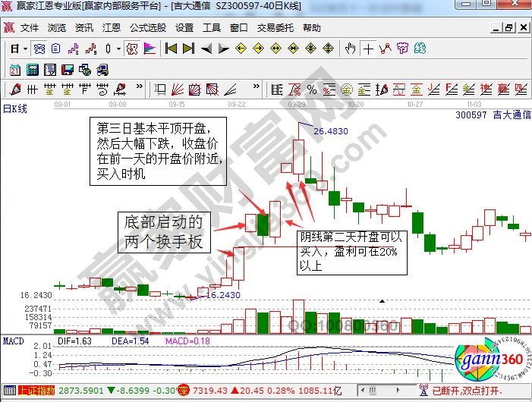532x402 pixels.
Task: Click the 上证指数 status label
Action: click(36, 391)
